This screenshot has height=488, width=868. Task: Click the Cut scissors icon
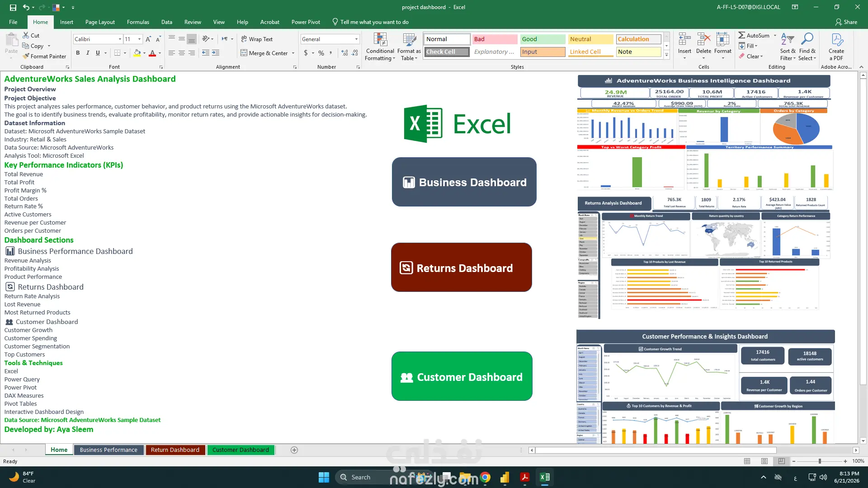click(26, 35)
